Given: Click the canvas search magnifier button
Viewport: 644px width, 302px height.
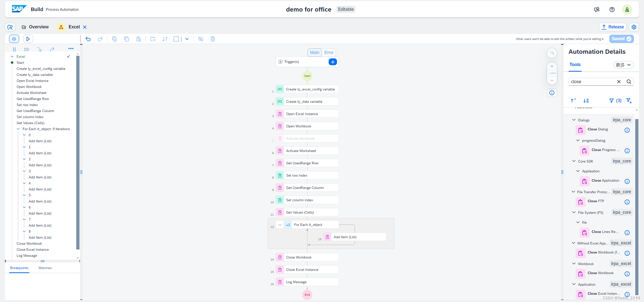Looking at the screenshot, I should pos(552,53).
